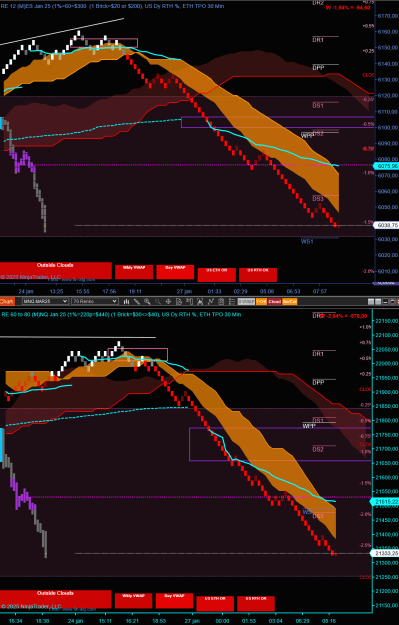Click the DR1 level label in NQ chart
This screenshot has width=399, height=625.
tap(318, 354)
